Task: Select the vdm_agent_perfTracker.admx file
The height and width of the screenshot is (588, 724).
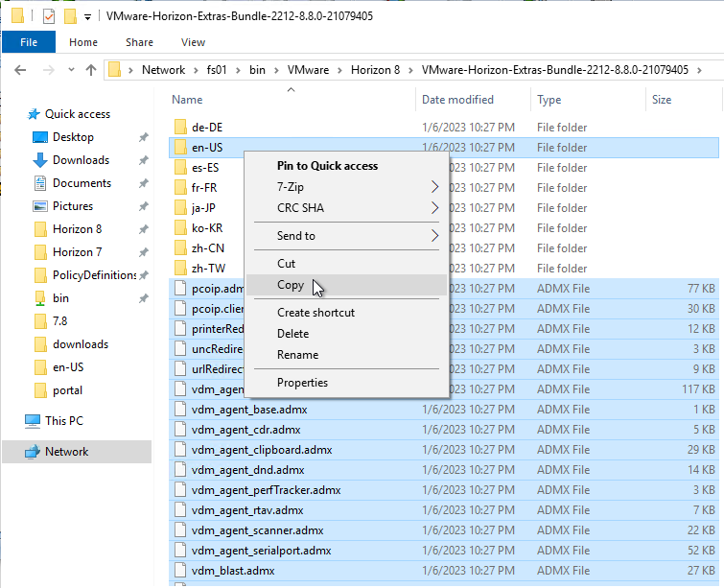Action: click(266, 490)
